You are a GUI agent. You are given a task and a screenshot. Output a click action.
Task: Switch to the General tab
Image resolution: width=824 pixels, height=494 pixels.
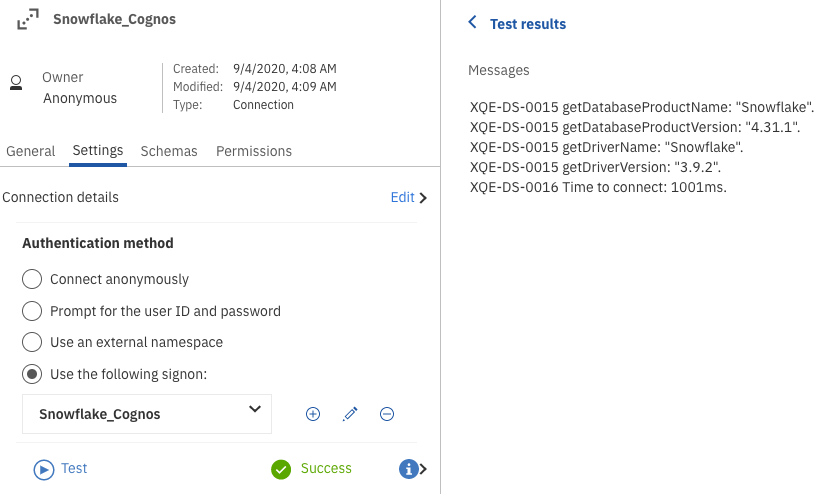coord(30,151)
